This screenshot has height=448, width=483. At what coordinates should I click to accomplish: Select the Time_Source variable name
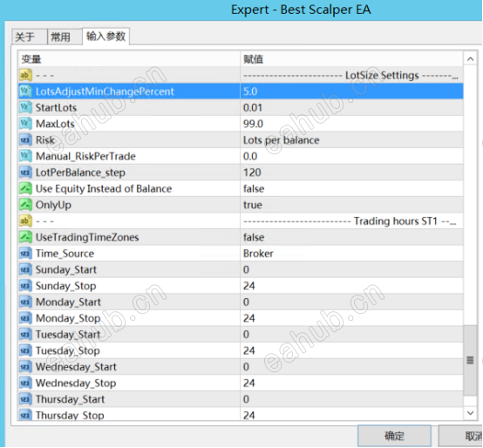65,254
